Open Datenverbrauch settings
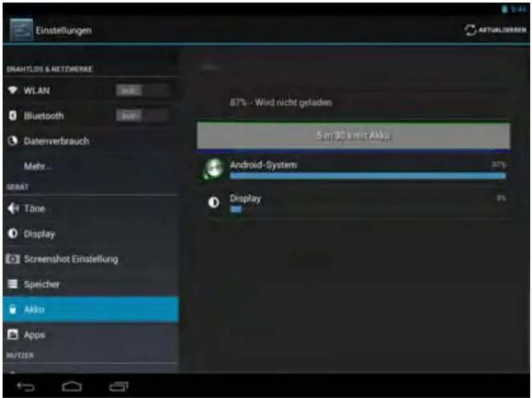This screenshot has height=398, width=532. (x=90, y=141)
